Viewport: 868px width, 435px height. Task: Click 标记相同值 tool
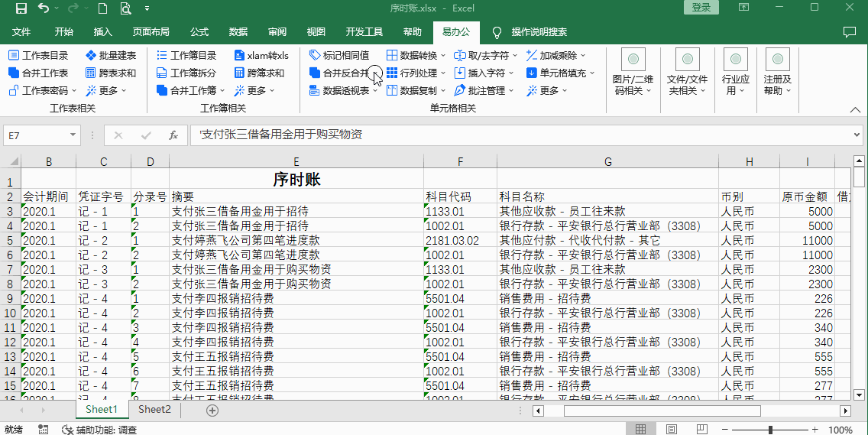tap(339, 55)
